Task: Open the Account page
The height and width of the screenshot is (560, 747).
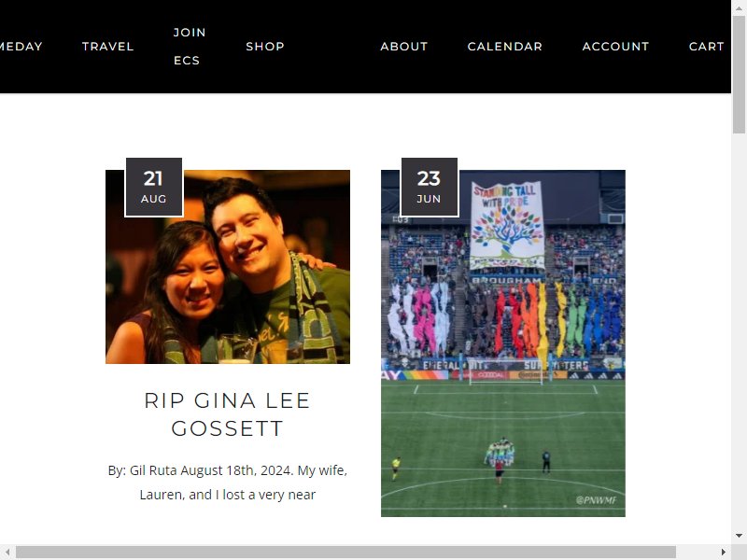Action: point(615,46)
